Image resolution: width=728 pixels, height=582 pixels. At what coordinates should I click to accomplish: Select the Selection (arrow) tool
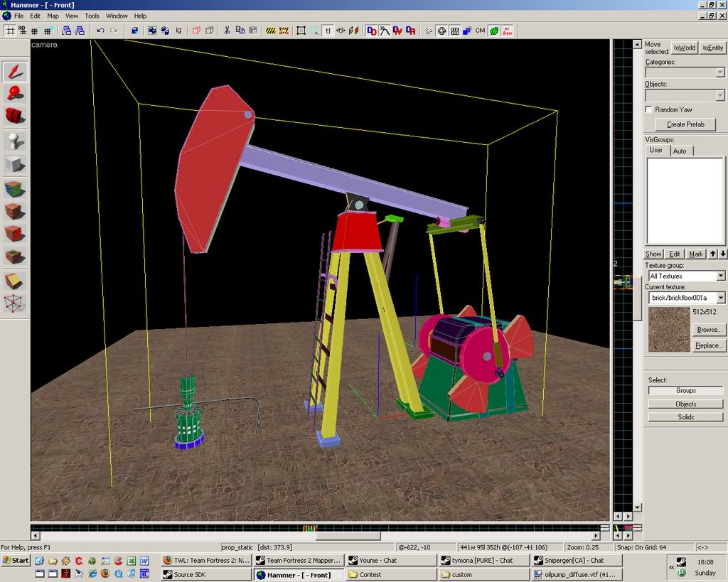[x=16, y=72]
